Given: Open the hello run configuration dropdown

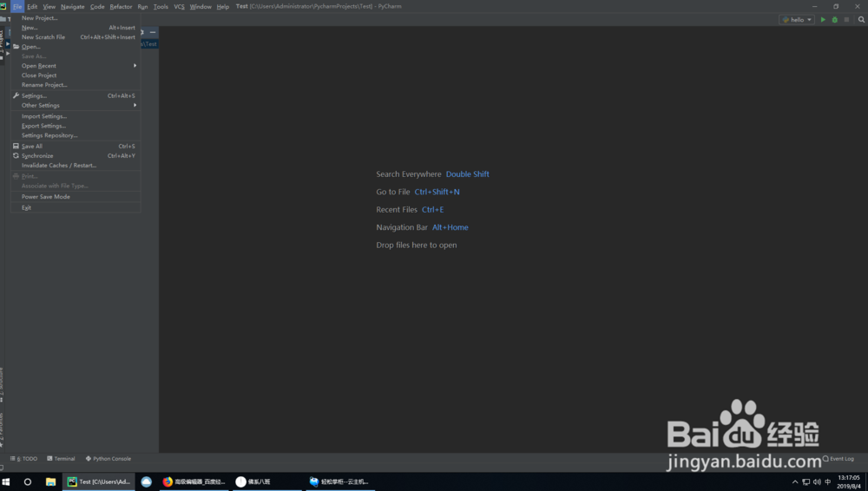Looking at the screenshot, I should [x=797, y=19].
